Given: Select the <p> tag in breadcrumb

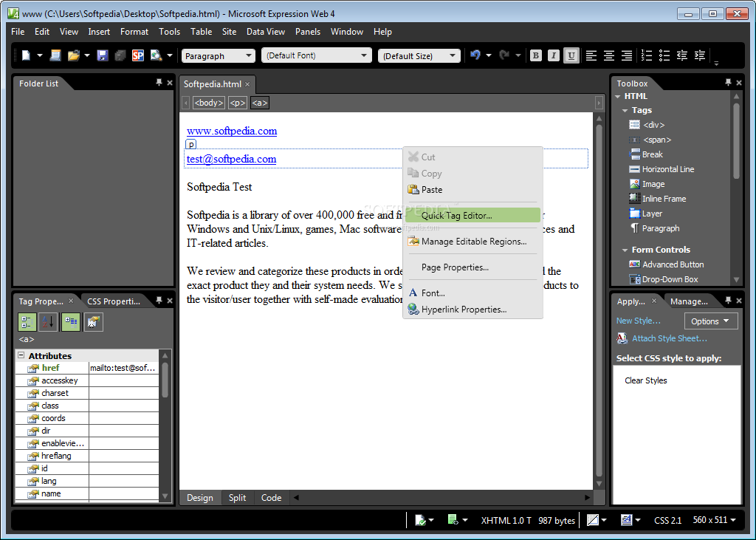Looking at the screenshot, I should point(238,103).
